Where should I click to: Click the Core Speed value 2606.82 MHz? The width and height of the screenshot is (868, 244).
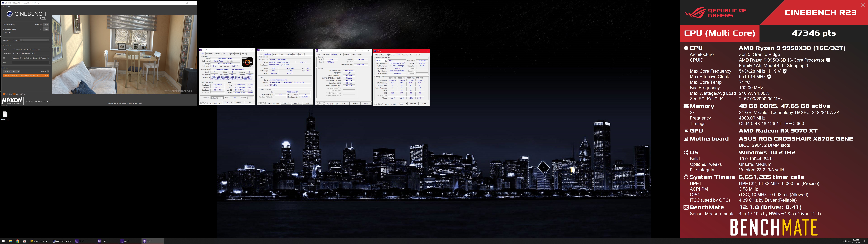pos(217,85)
